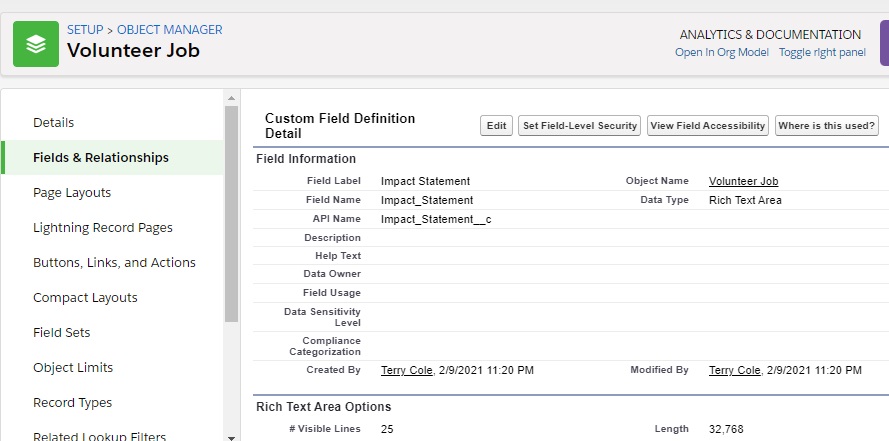Open In Org Model link

tap(722, 52)
